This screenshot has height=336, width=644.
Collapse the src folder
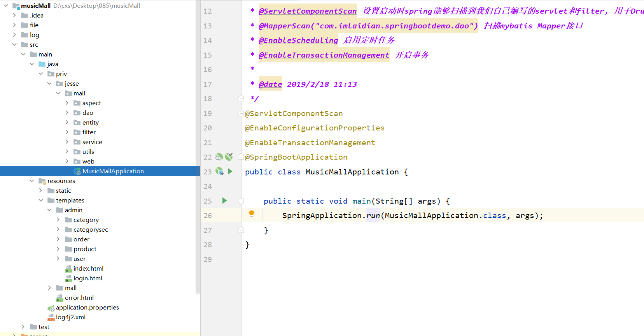[14, 45]
